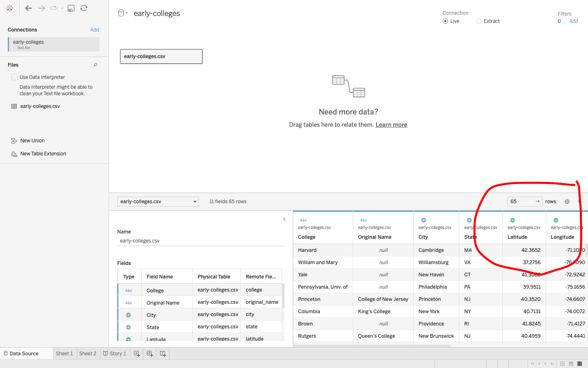Click New Union in the left pane

pos(33,141)
